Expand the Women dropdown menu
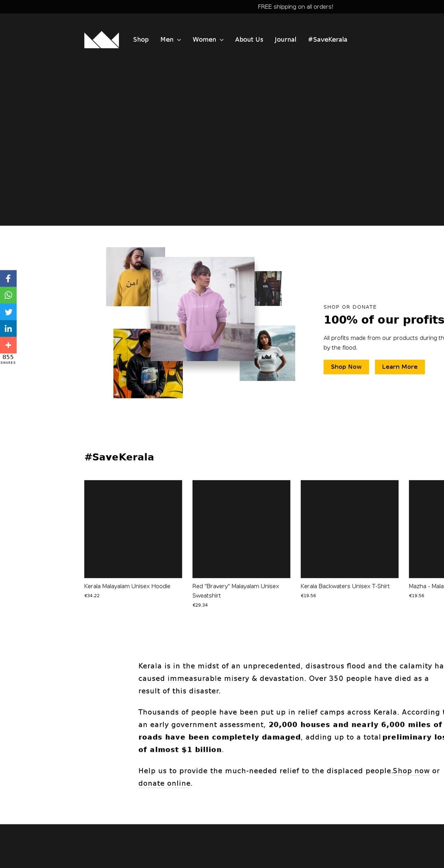The image size is (444, 868). 208,40
